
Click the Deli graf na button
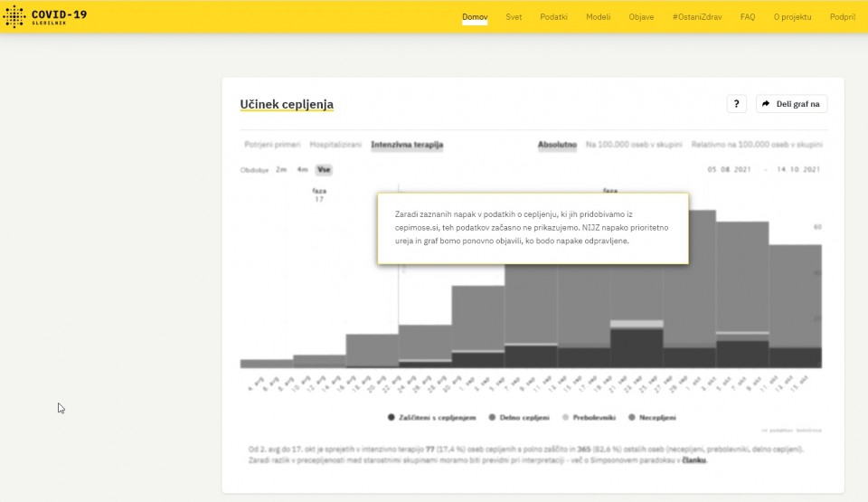click(x=792, y=104)
